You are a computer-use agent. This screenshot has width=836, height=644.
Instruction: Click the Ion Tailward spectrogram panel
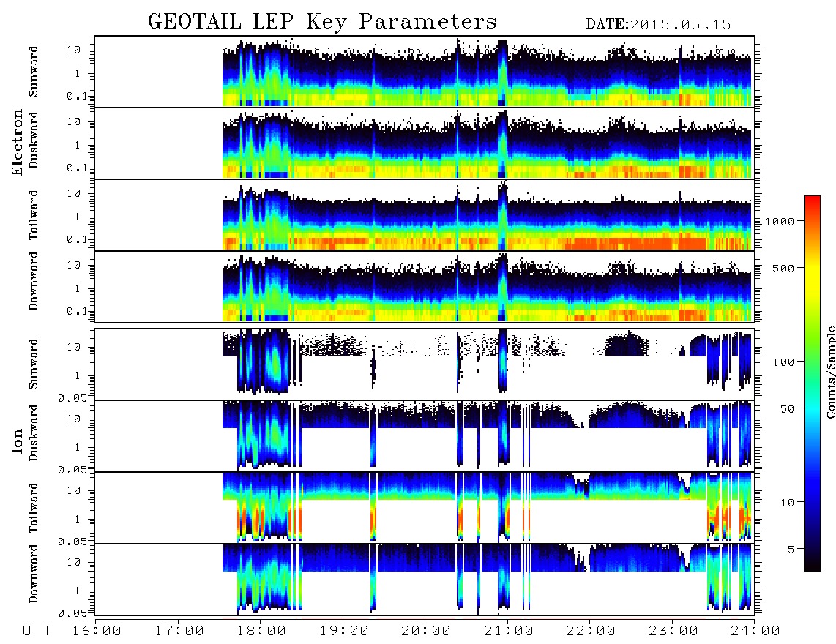[425, 508]
